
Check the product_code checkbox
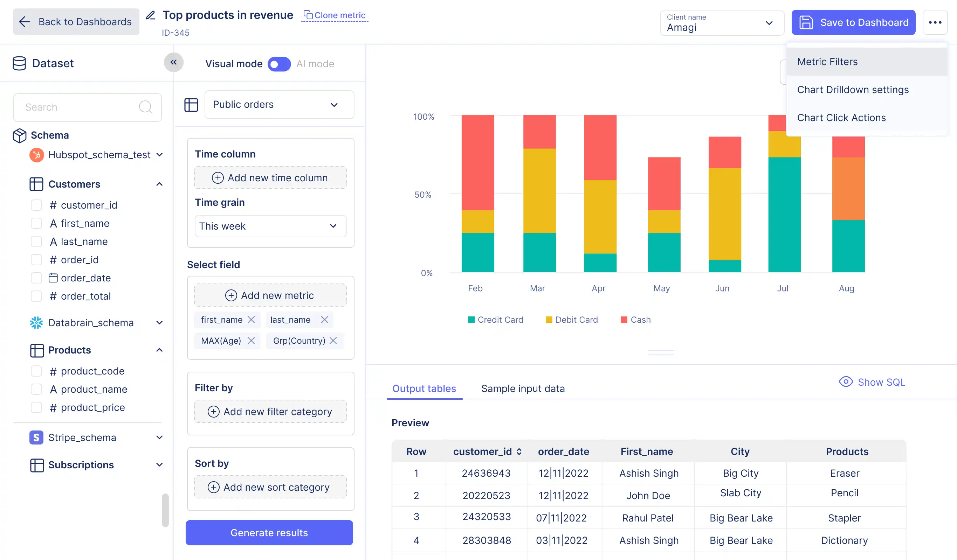pyautogui.click(x=36, y=371)
